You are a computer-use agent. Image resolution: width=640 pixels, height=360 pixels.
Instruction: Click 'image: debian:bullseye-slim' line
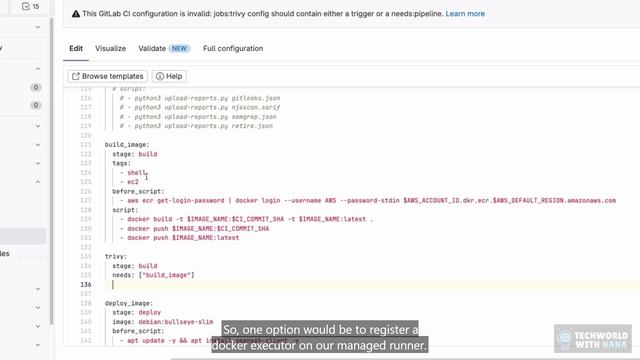pos(163,322)
